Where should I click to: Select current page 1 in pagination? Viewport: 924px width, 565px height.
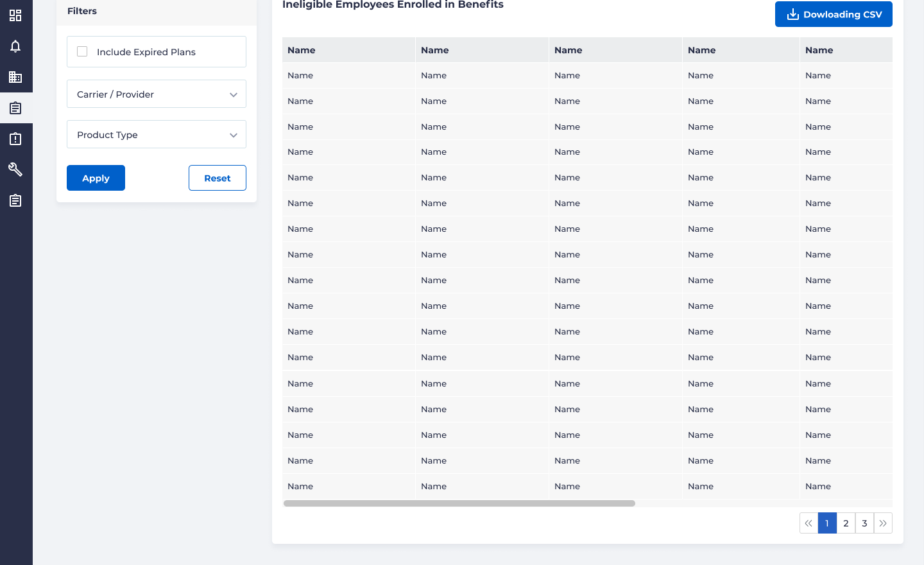point(827,523)
